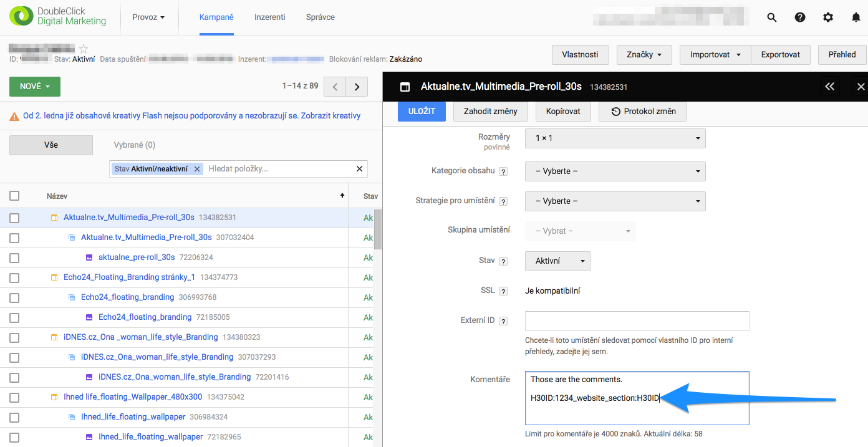The image size is (868, 447).
Task: Star the campaign as favorite
Action: pos(84,49)
